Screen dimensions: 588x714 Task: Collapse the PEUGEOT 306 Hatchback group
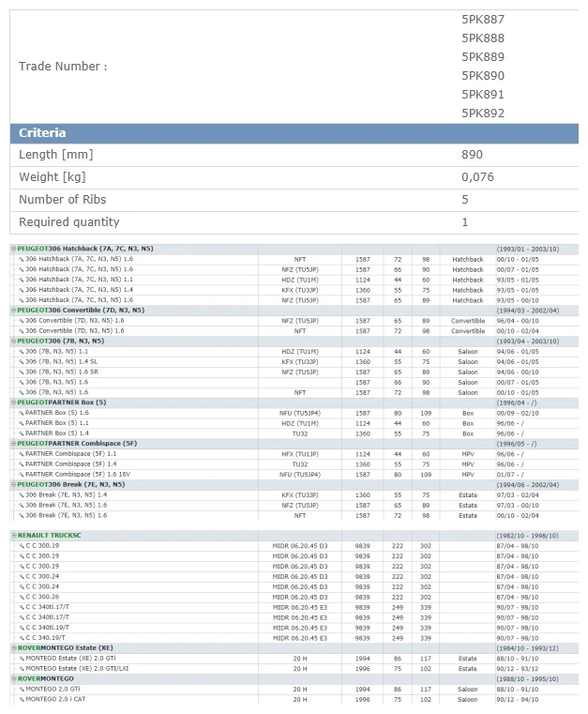click(x=14, y=249)
